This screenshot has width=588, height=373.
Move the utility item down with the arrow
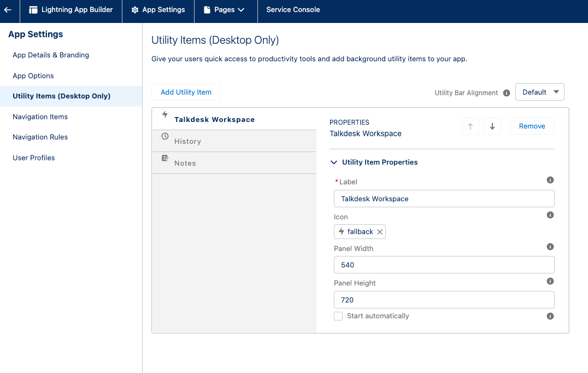coord(492,126)
